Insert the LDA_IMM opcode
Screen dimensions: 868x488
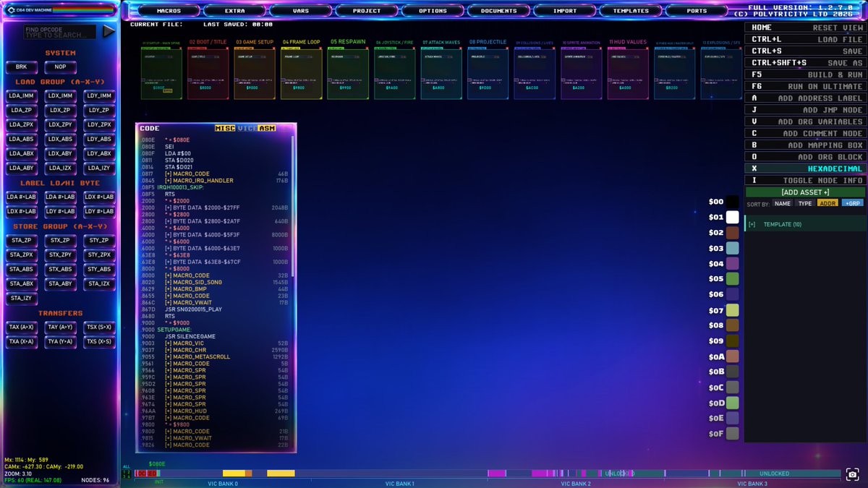click(x=21, y=95)
